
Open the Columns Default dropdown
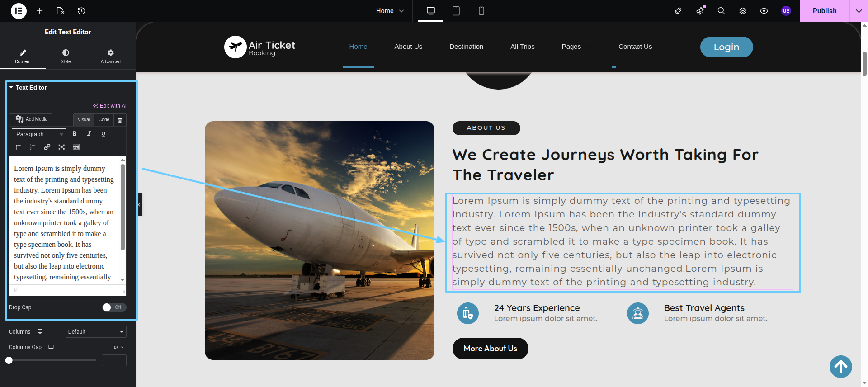96,332
